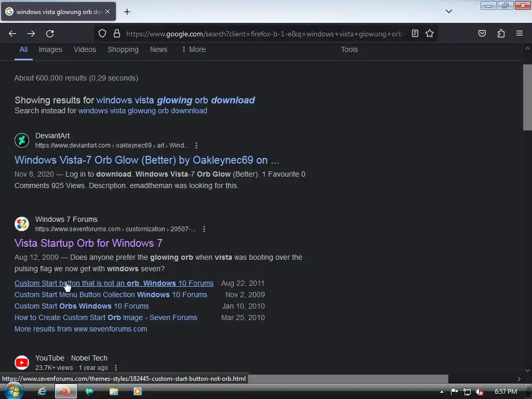Viewport: 532px width, 399px height.
Task: Open the Extensions puzzle icon
Action: pos(501,33)
